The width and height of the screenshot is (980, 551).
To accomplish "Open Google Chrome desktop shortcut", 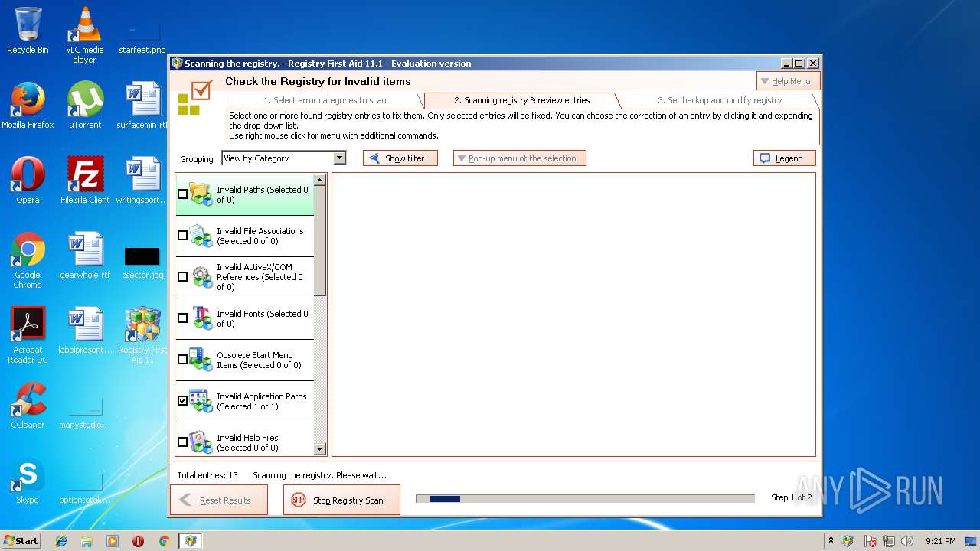I will [28, 260].
